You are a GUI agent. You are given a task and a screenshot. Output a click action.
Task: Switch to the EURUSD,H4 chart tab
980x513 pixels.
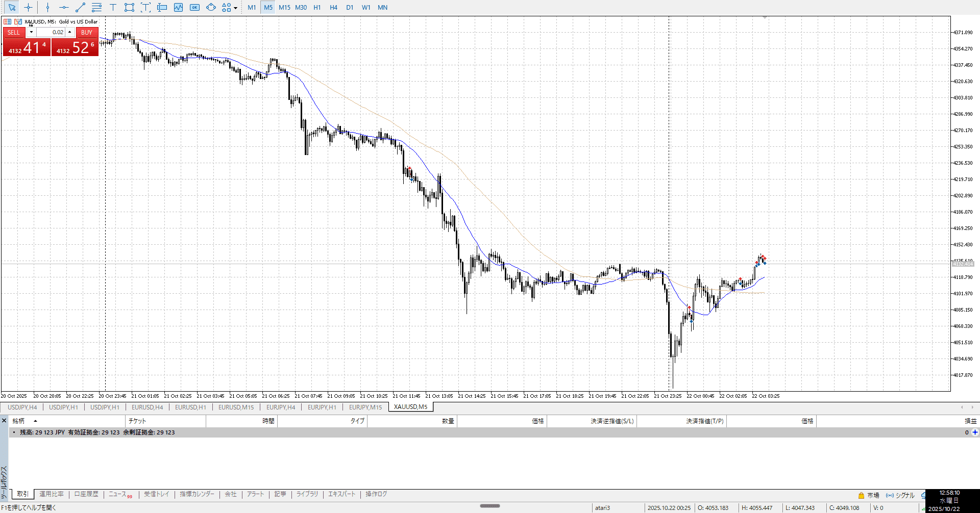147,407
